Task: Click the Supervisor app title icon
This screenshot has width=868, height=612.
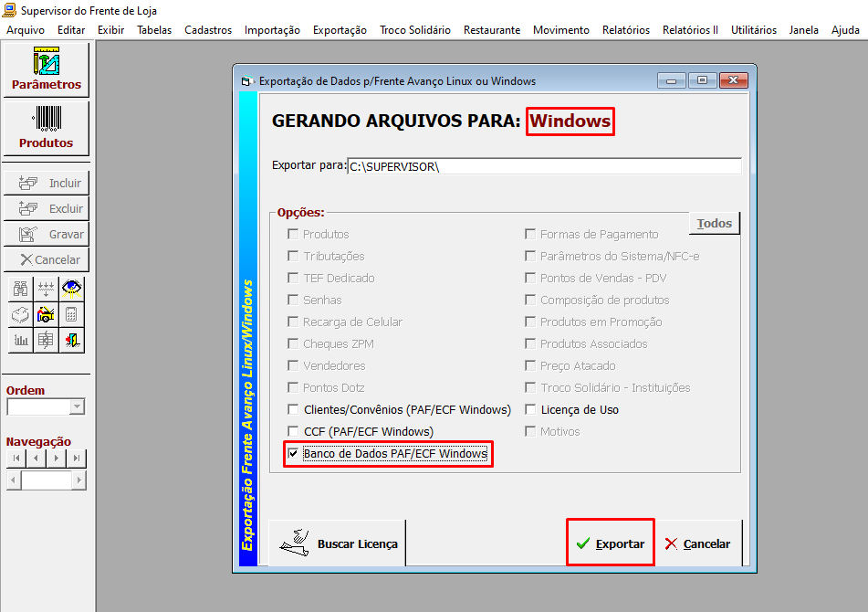Action: click(x=9, y=10)
